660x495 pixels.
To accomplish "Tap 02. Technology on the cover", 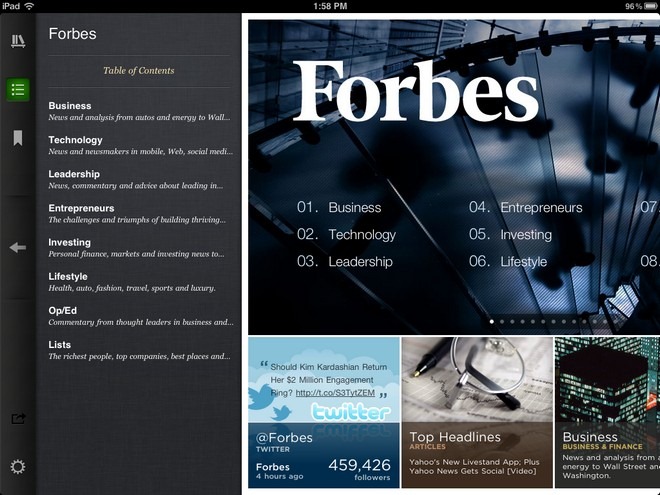I will pyautogui.click(x=346, y=234).
